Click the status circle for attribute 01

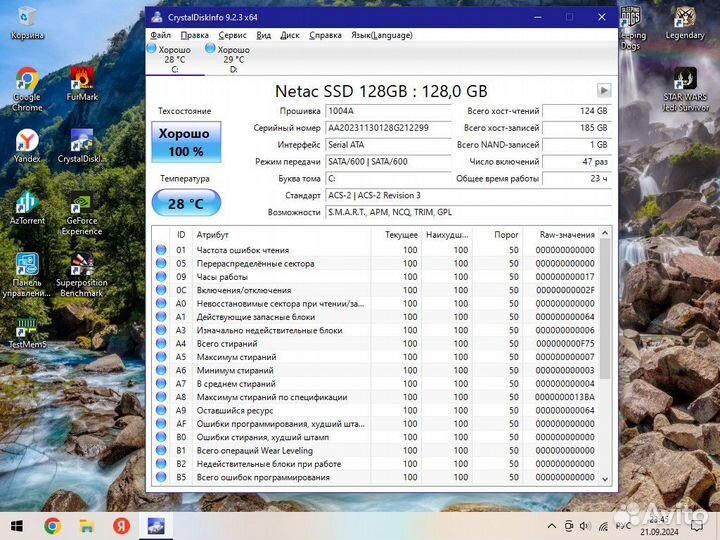161,250
